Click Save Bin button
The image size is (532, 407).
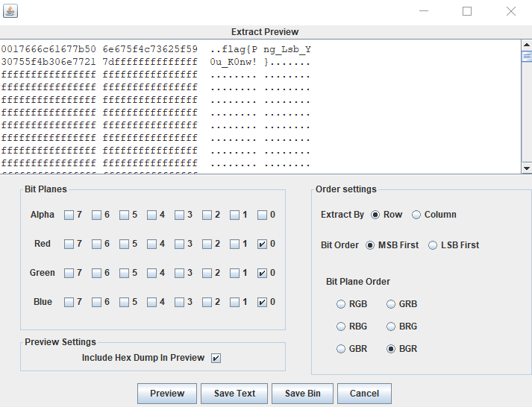pyautogui.click(x=302, y=394)
